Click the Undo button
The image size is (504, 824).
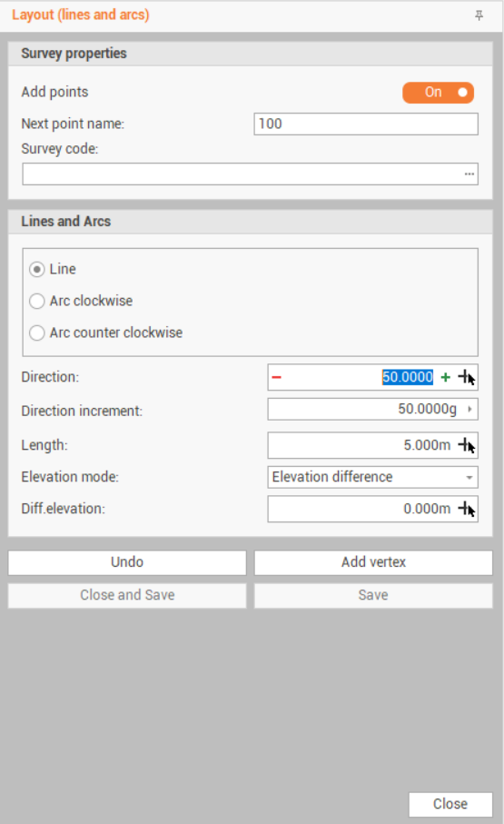click(x=127, y=562)
